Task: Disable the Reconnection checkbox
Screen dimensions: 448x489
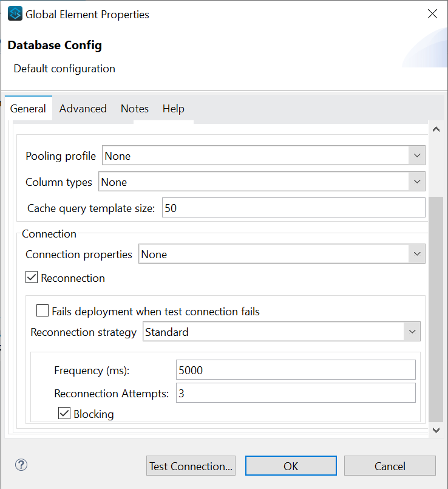Action: click(31, 277)
